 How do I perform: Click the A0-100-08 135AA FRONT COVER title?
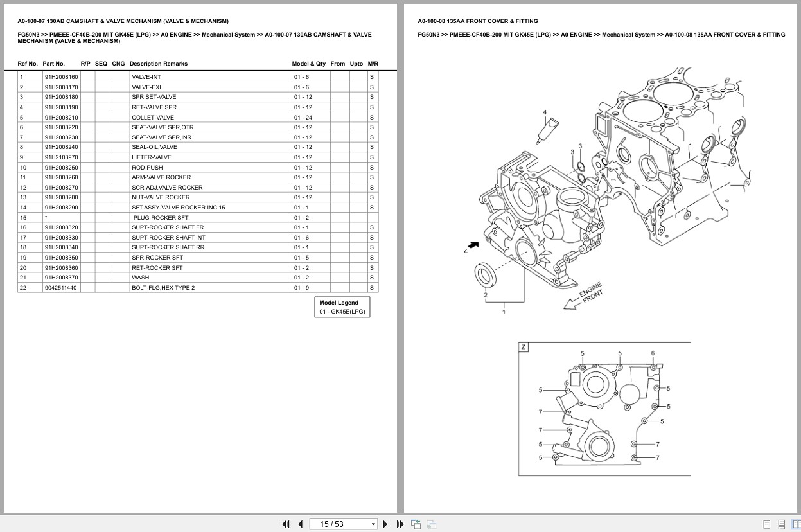point(478,21)
